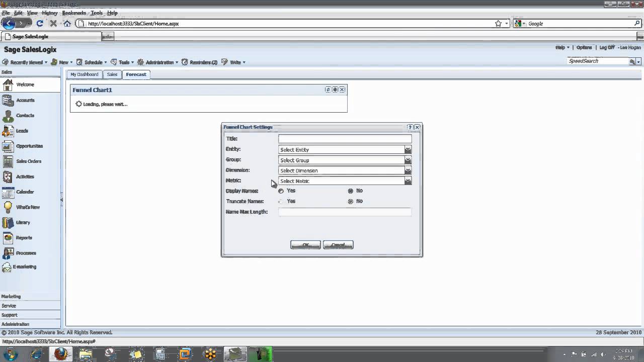The height and width of the screenshot is (362, 644).
Task: Select No for Truncate Names
Action: 351,201
